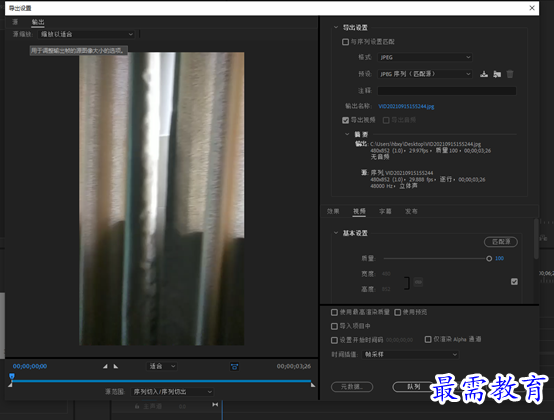This screenshot has height=420, width=554.
Task: Toggle the aspect ratio correction icon
Action: click(x=234, y=367)
